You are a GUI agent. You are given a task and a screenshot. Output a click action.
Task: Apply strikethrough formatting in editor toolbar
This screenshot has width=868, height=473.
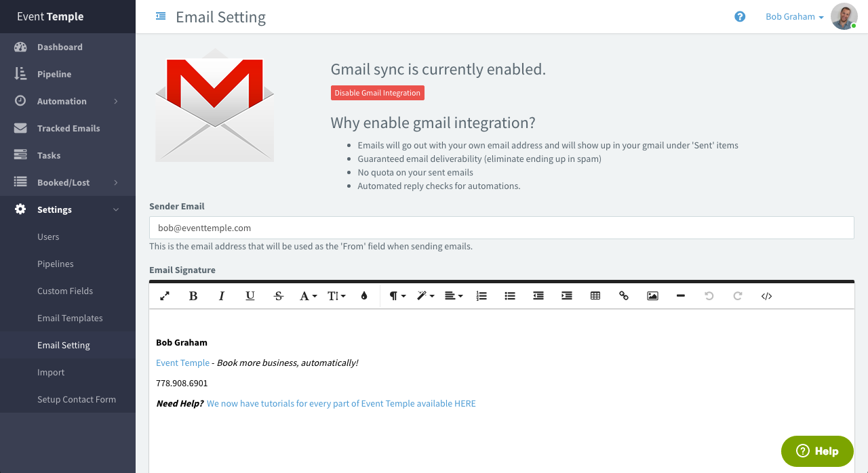[x=279, y=296]
